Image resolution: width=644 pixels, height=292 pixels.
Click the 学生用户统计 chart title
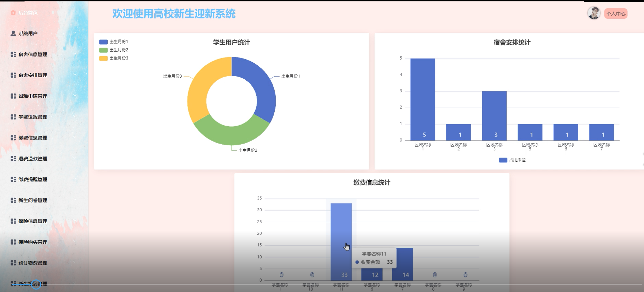[231, 43]
